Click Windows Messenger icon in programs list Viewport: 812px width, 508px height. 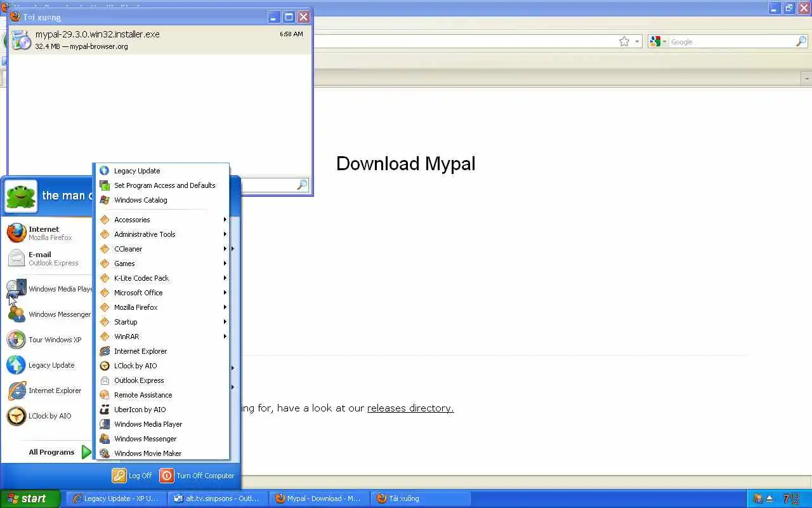click(x=105, y=439)
